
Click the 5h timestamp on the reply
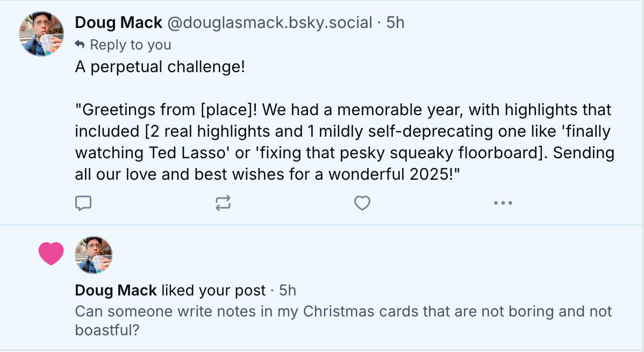[x=395, y=23]
